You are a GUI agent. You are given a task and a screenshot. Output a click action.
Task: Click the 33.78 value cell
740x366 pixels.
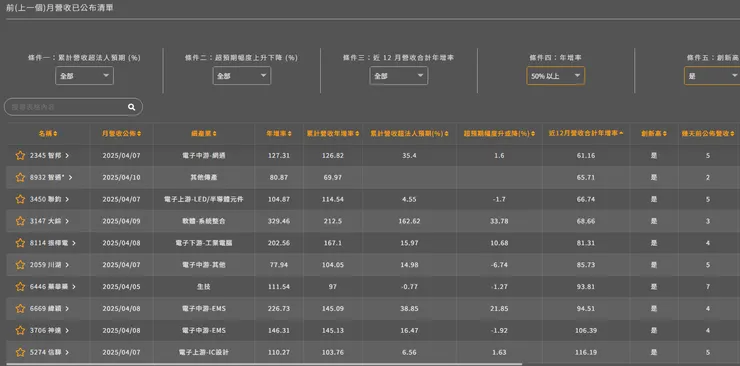[499, 221]
